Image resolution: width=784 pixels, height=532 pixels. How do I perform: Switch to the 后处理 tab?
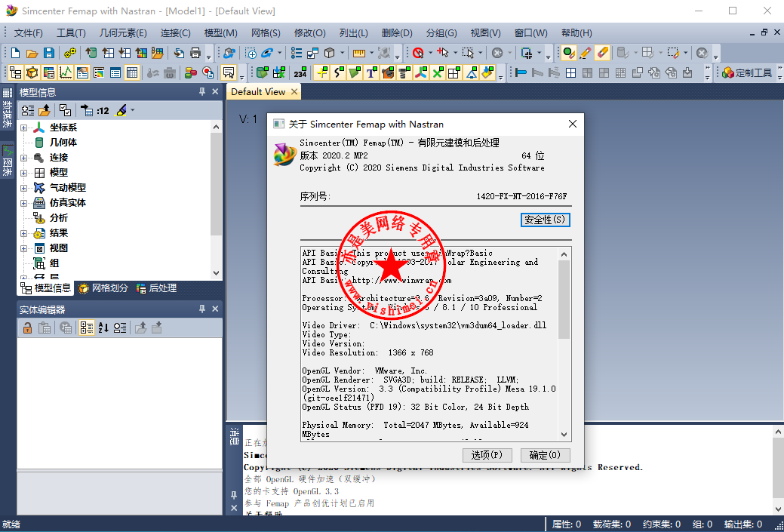pos(156,288)
